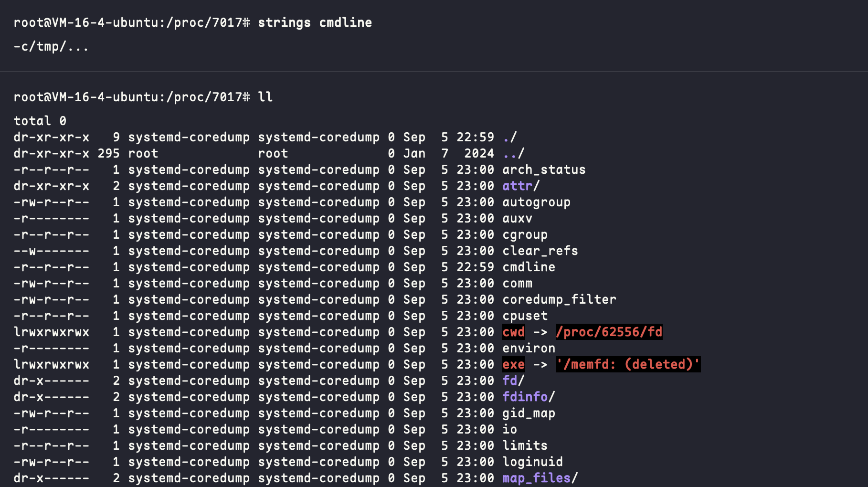Click the clear_refs file name

[540, 251]
